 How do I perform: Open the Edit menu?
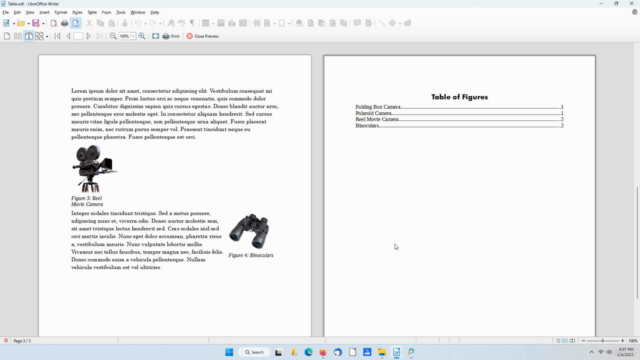tap(17, 12)
